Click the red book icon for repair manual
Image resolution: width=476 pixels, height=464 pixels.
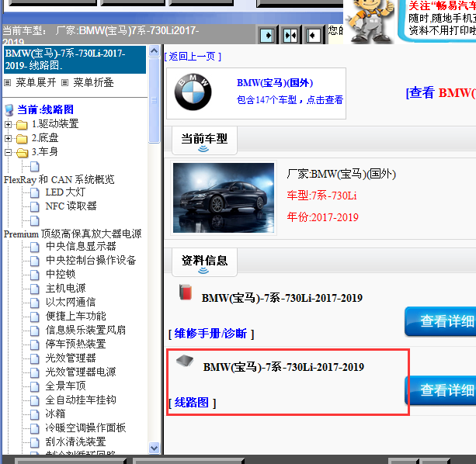pyautogui.click(x=185, y=292)
